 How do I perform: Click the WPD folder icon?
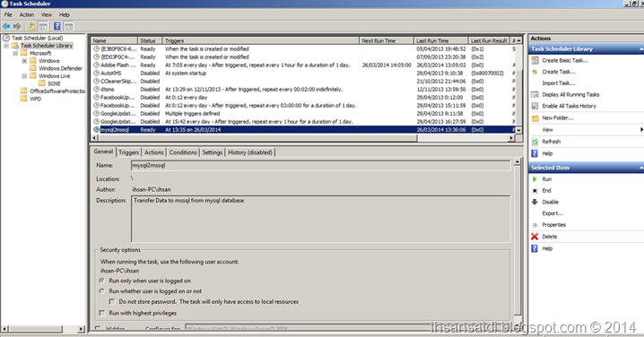click(24, 99)
